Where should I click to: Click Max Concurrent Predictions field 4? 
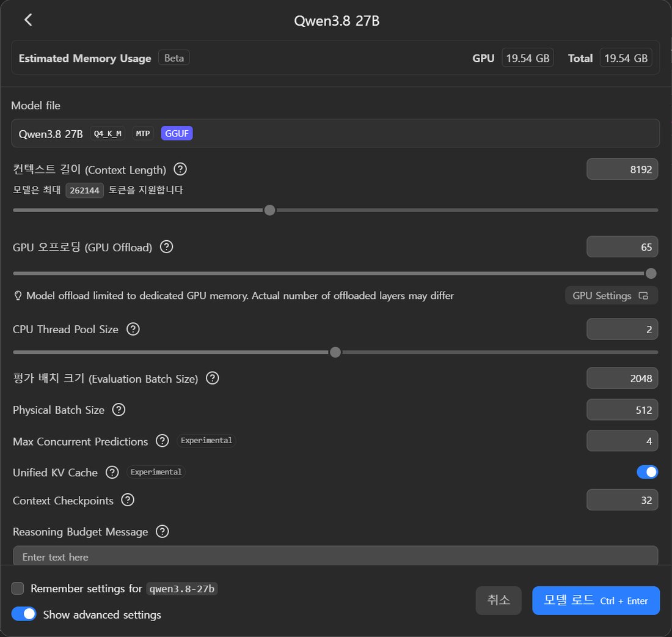click(x=622, y=441)
